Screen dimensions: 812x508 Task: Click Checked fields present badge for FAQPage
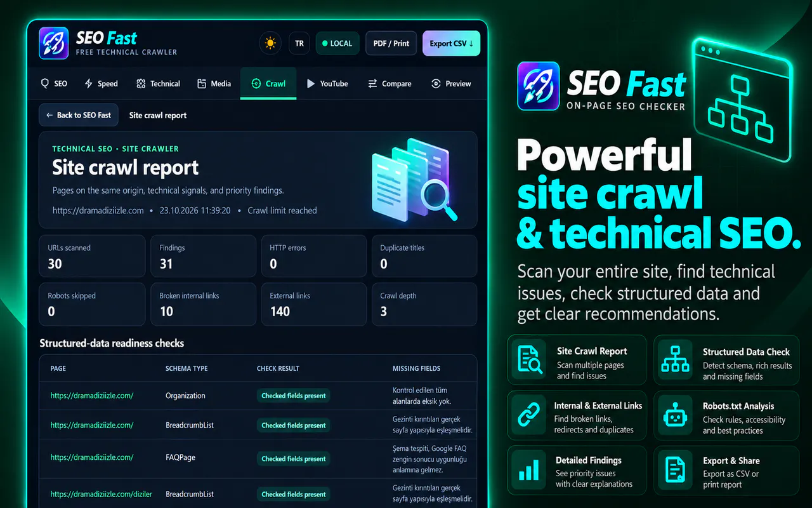coord(294,458)
